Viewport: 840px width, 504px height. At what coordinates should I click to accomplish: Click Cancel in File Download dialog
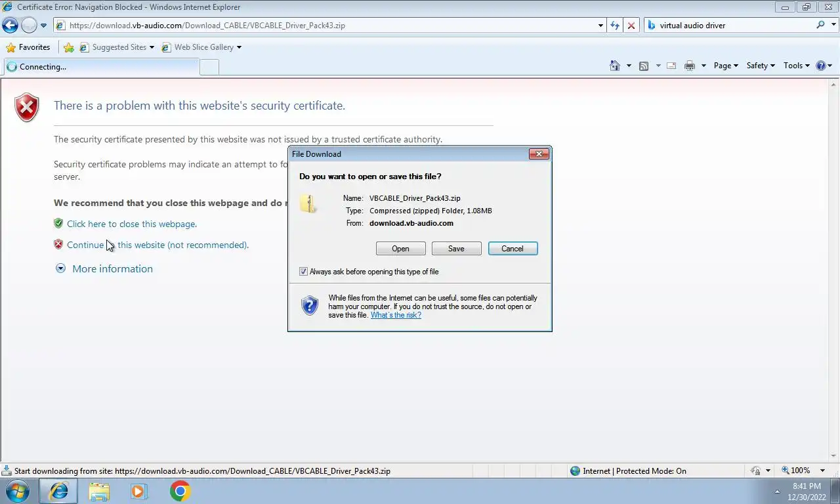click(x=513, y=249)
